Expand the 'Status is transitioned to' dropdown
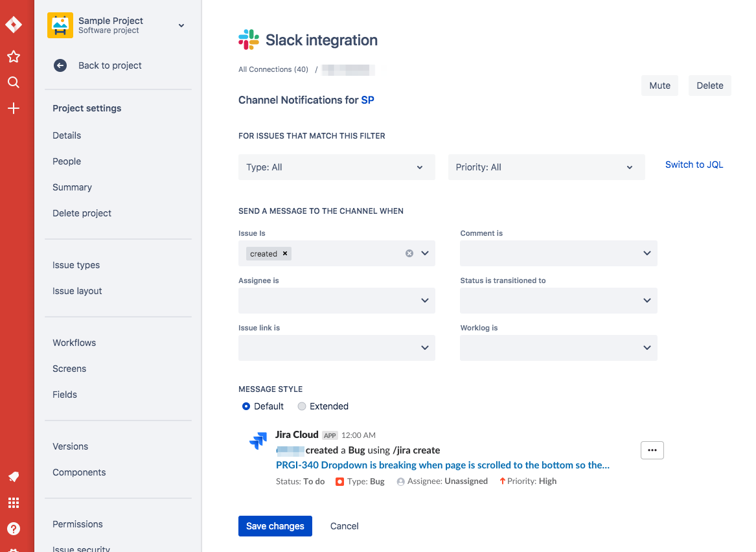 tap(558, 301)
